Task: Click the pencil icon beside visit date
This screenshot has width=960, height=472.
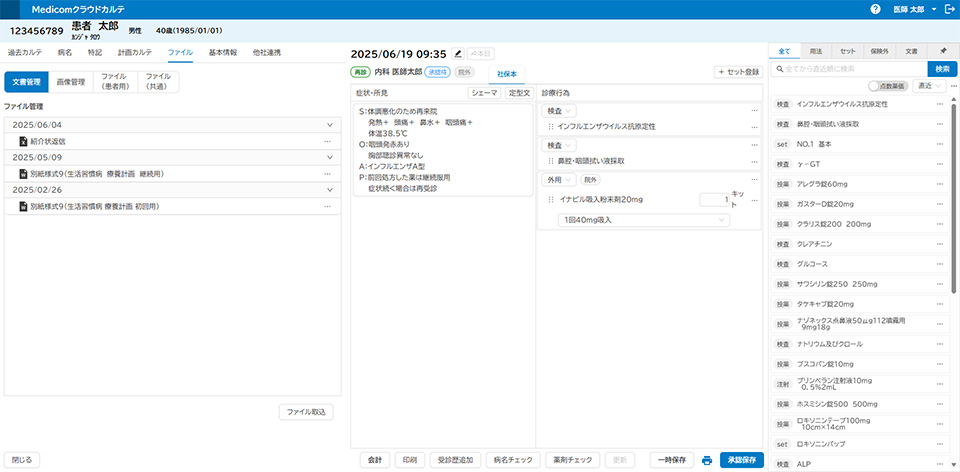Action: (x=458, y=53)
